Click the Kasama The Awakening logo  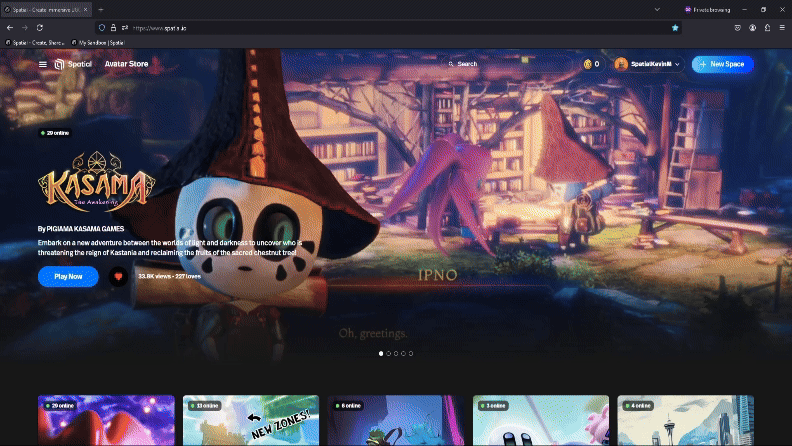(x=96, y=181)
